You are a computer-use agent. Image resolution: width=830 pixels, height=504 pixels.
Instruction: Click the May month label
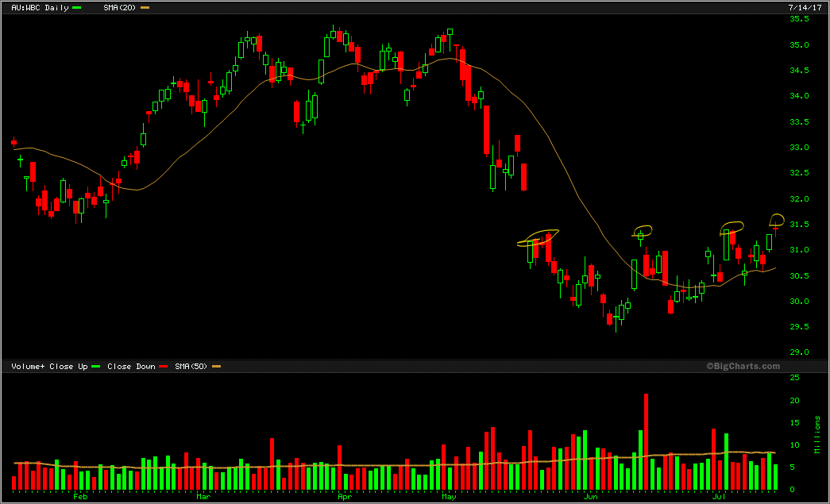449,497
